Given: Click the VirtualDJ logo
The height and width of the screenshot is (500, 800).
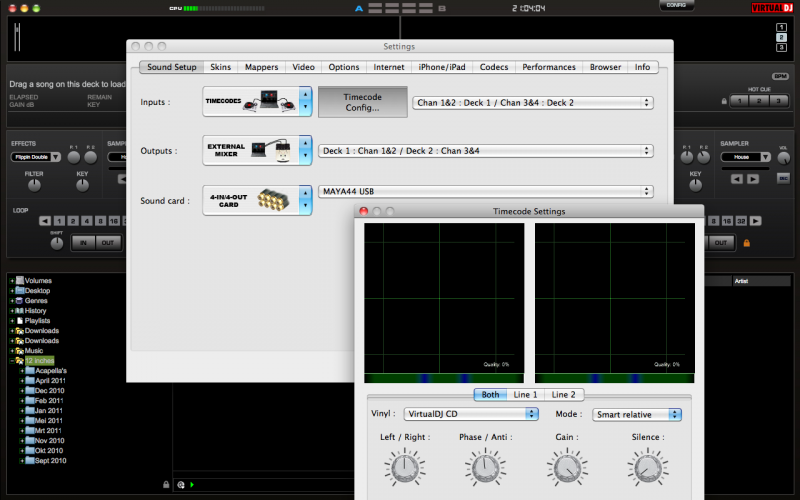Looking at the screenshot, I should coord(772,8).
